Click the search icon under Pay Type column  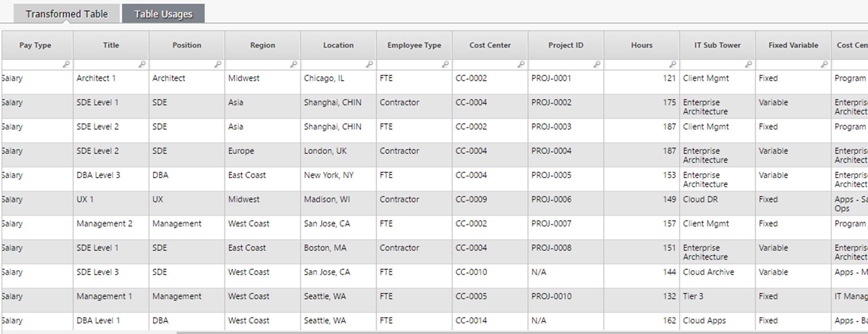point(66,64)
